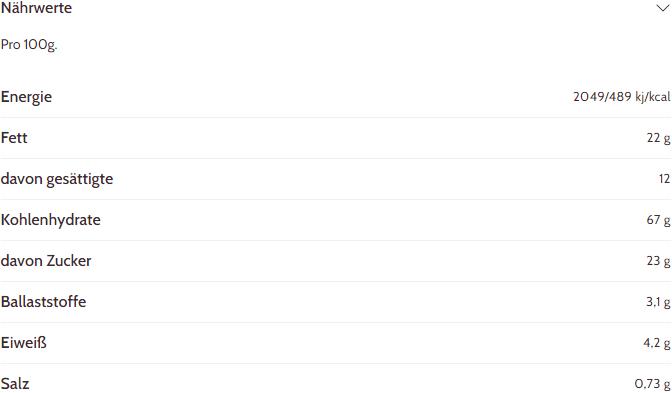Click the davon Zucker label
Viewport: 672px width, 393px height.
pyautogui.click(x=46, y=261)
